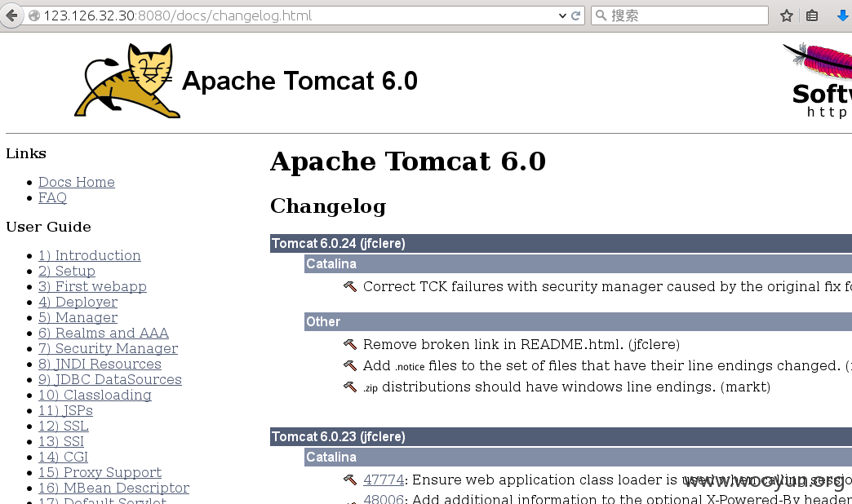
Task: Open 9) JDBC DataSources link
Action: click(x=109, y=379)
